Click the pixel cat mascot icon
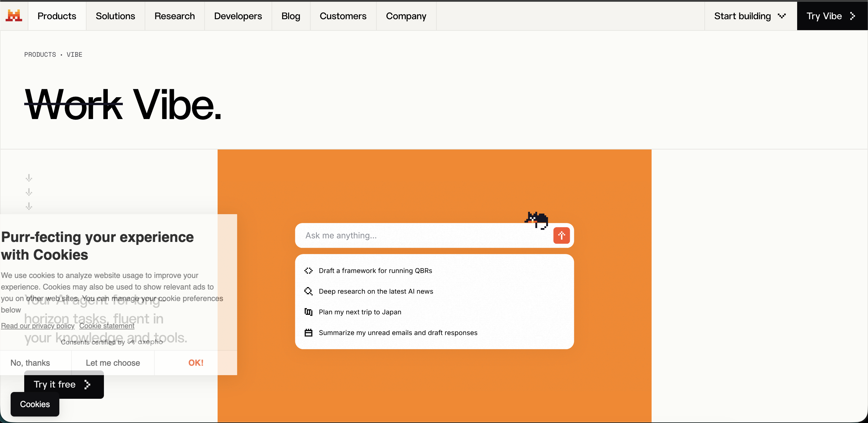This screenshot has width=868, height=423. click(537, 220)
